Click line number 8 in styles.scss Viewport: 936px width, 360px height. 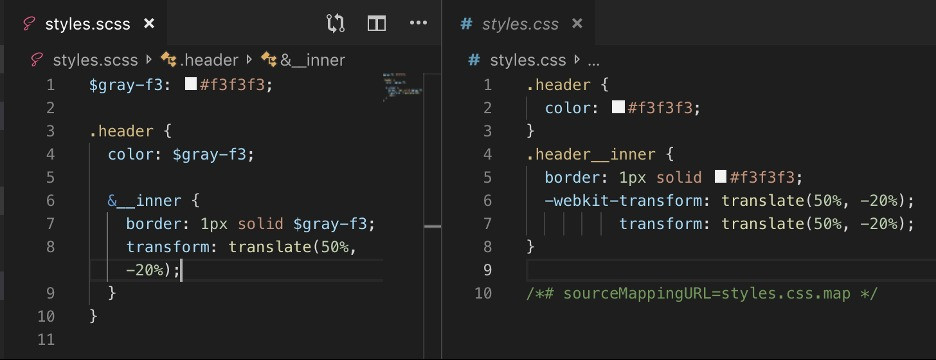pyautogui.click(x=50, y=247)
